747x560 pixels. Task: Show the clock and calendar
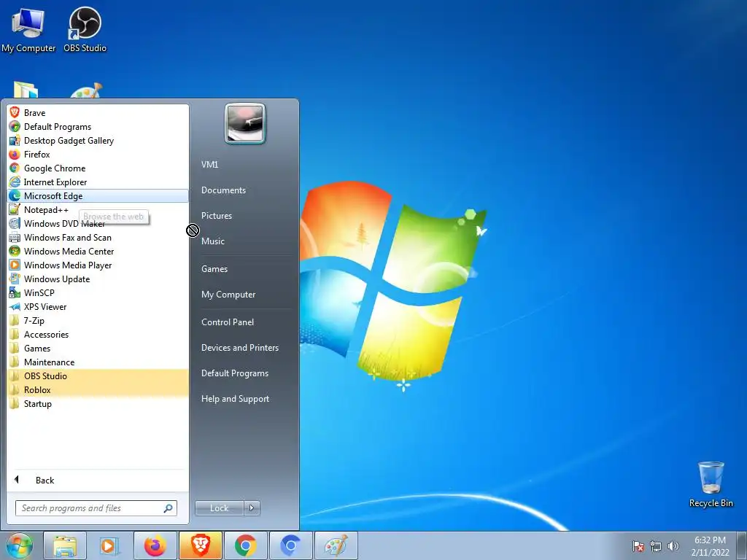pyautogui.click(x=711, y=546)
